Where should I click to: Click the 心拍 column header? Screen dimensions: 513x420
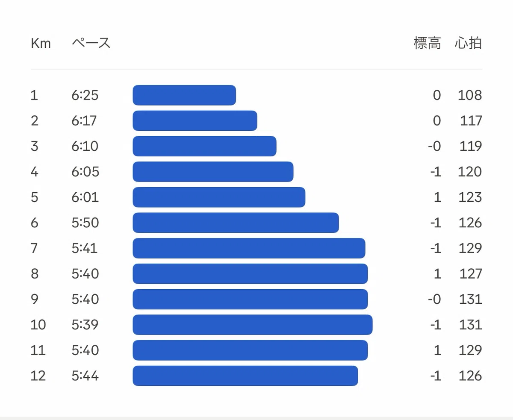468,43
